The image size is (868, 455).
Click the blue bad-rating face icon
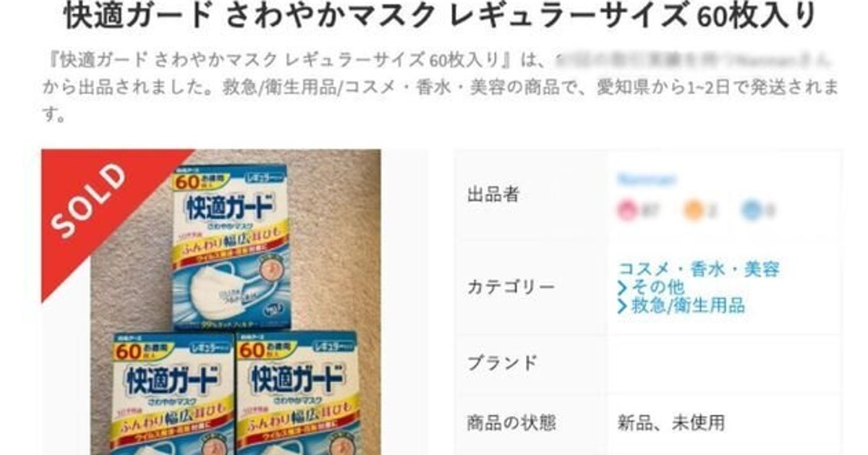(752, 211)
